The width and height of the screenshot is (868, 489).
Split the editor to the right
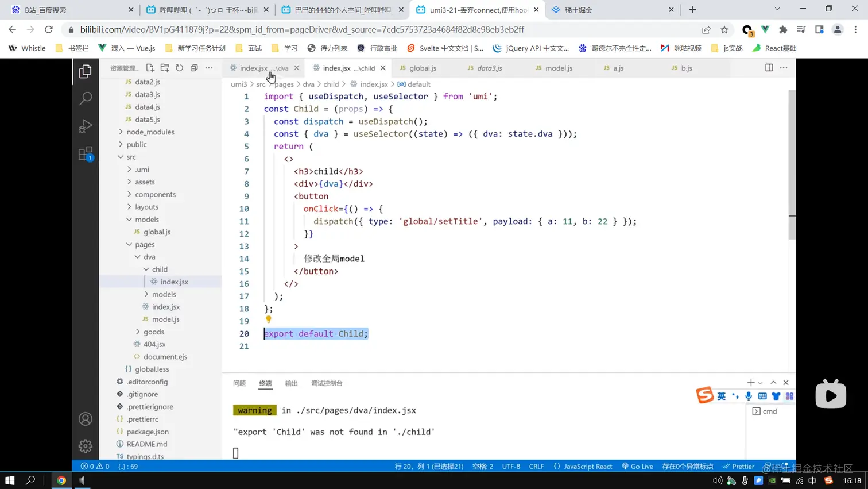pyautogui.click(x=769, y=68)
